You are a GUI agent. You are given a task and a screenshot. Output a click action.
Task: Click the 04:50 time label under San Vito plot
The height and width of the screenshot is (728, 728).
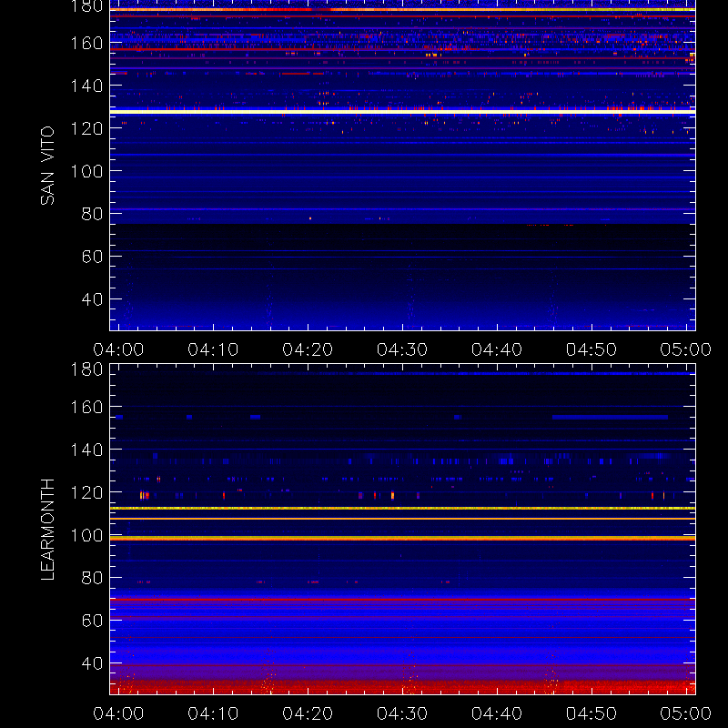[591, 349]
